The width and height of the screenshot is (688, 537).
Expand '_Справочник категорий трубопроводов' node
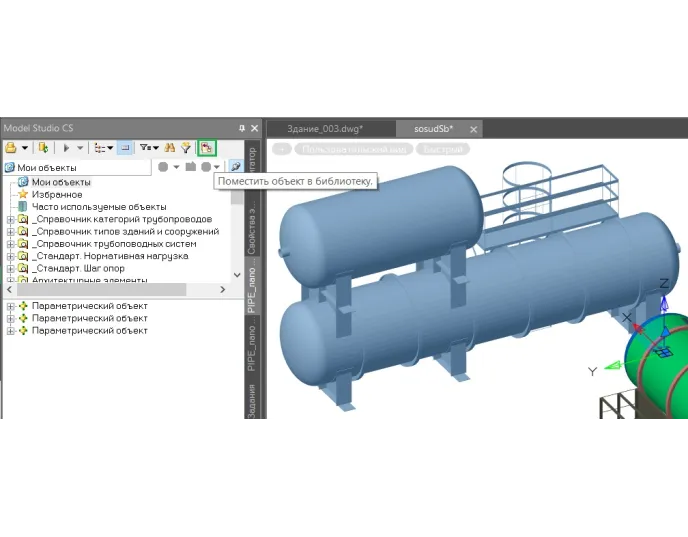coord(10,219)
